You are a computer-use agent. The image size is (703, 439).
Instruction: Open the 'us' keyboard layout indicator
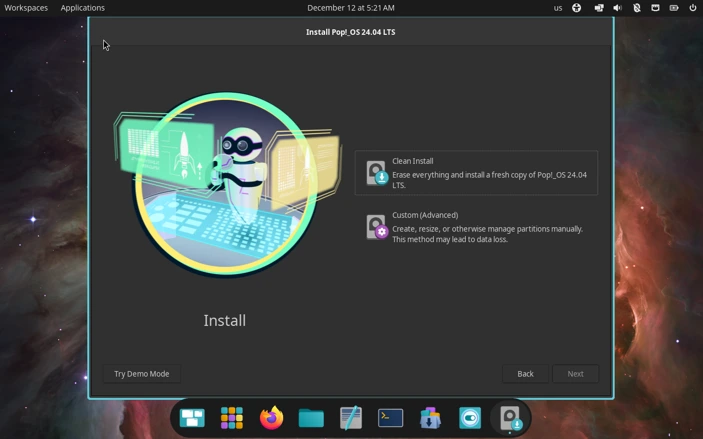click(558, 8)
